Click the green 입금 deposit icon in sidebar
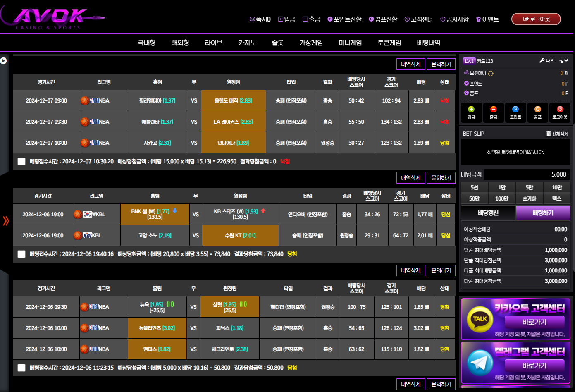Screen dimensions: 575x392 471,110
